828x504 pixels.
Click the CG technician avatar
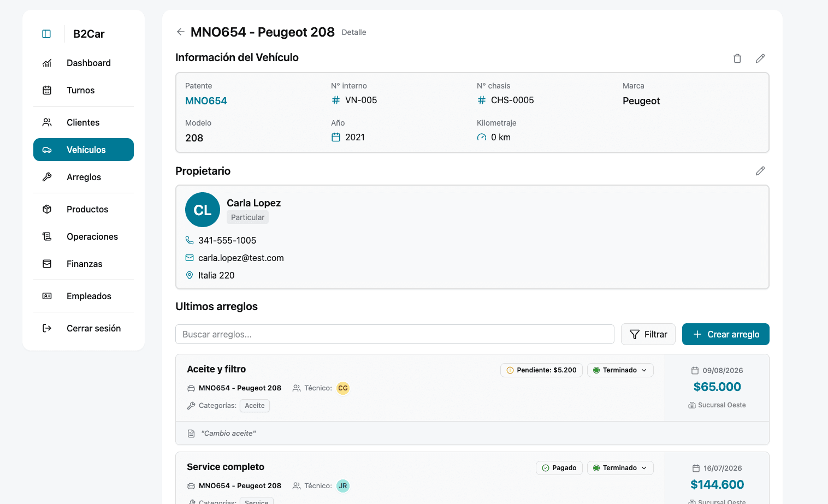coord(343,388)
